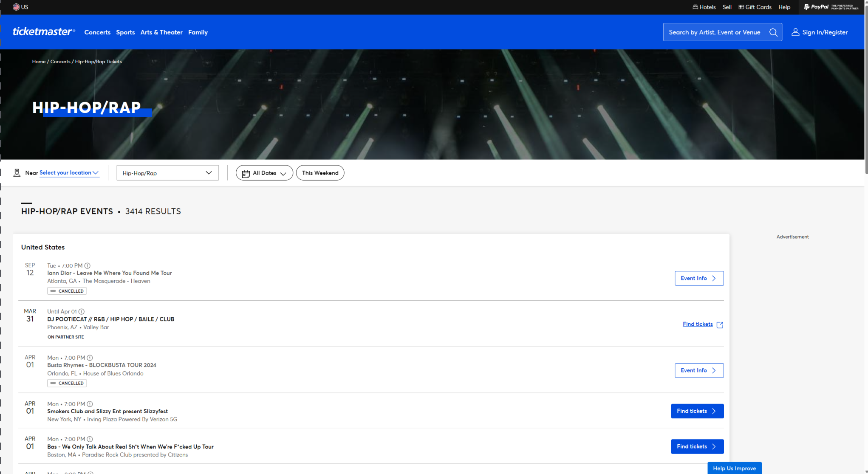Screen dimensions: 868x474
Task: Open the All Dates dropdown
Action: click(264, 173)
